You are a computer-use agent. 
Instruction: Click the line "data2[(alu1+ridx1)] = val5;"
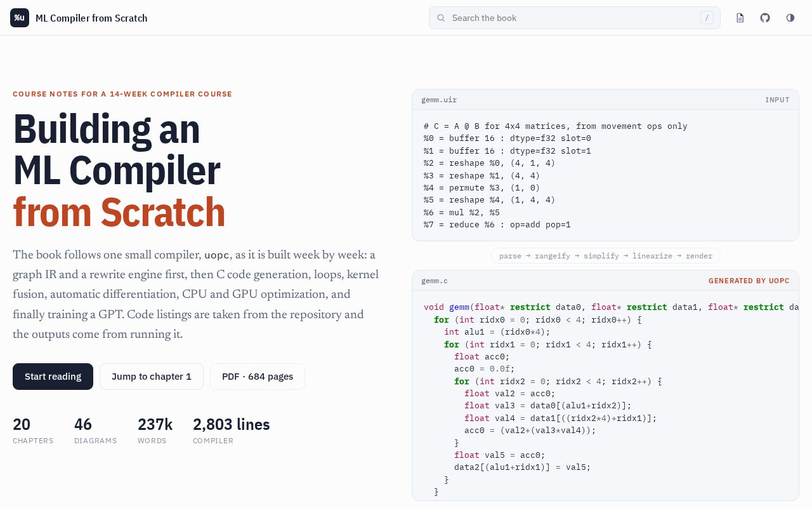click(x=523, y=467)
